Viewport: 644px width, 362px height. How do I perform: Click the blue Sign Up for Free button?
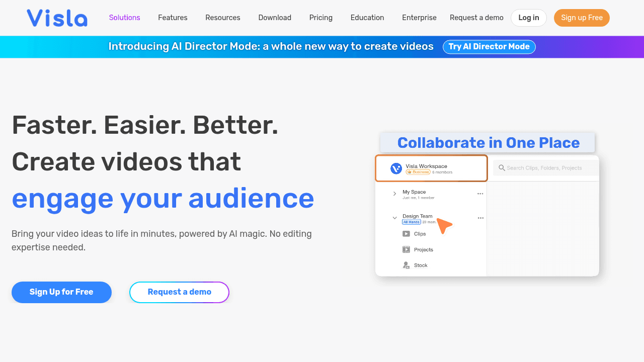[x=61, y=292]
